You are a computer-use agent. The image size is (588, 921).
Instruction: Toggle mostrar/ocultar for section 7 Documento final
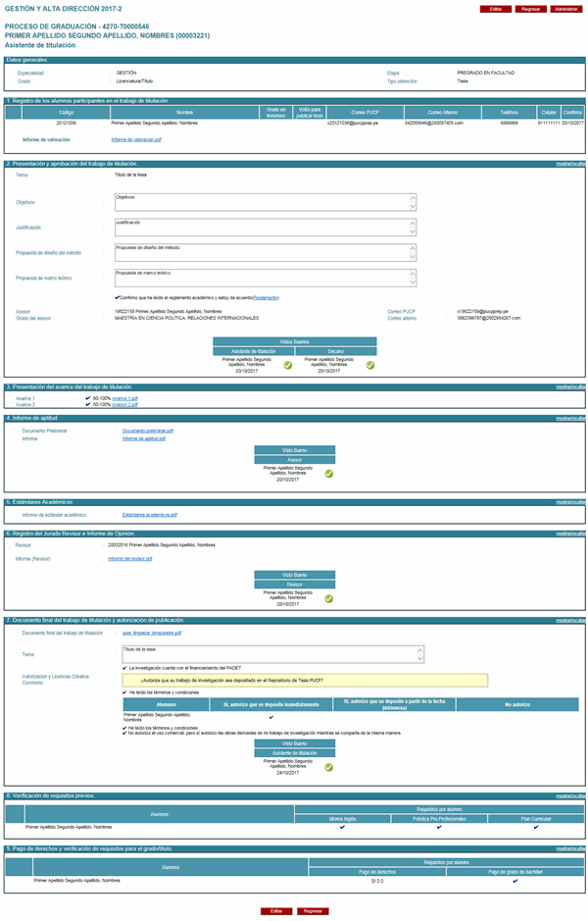[x=570, y=620]
